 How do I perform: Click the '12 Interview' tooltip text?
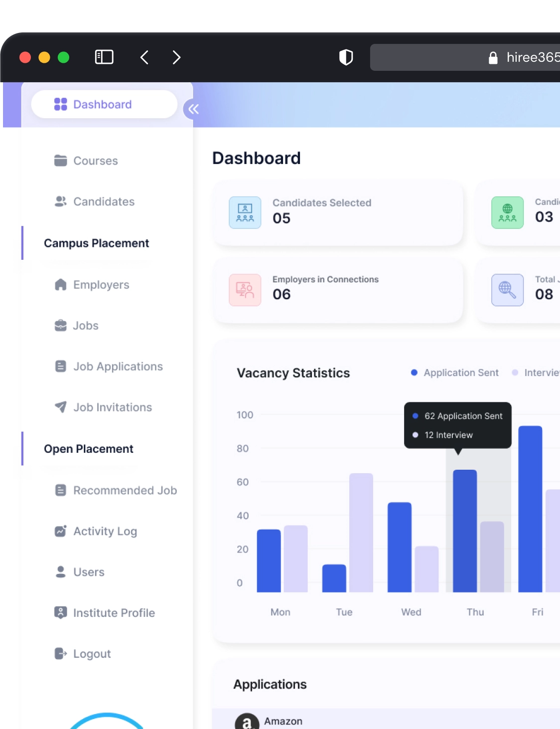(448, 435)
